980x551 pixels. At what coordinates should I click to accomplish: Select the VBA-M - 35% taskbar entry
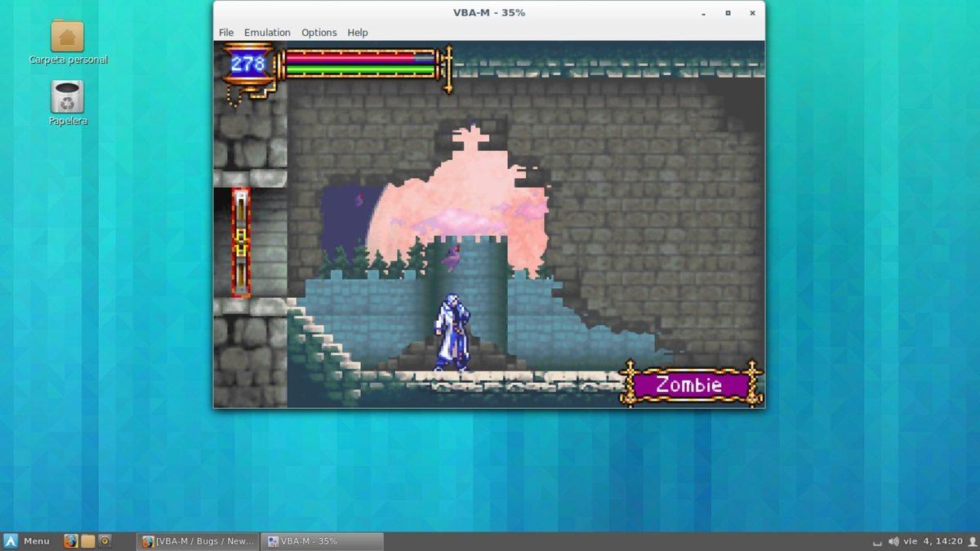pos(323,541)
